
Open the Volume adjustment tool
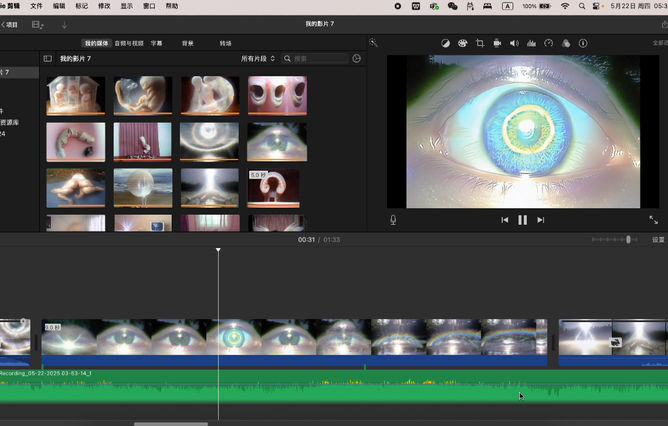pos(514,43)
